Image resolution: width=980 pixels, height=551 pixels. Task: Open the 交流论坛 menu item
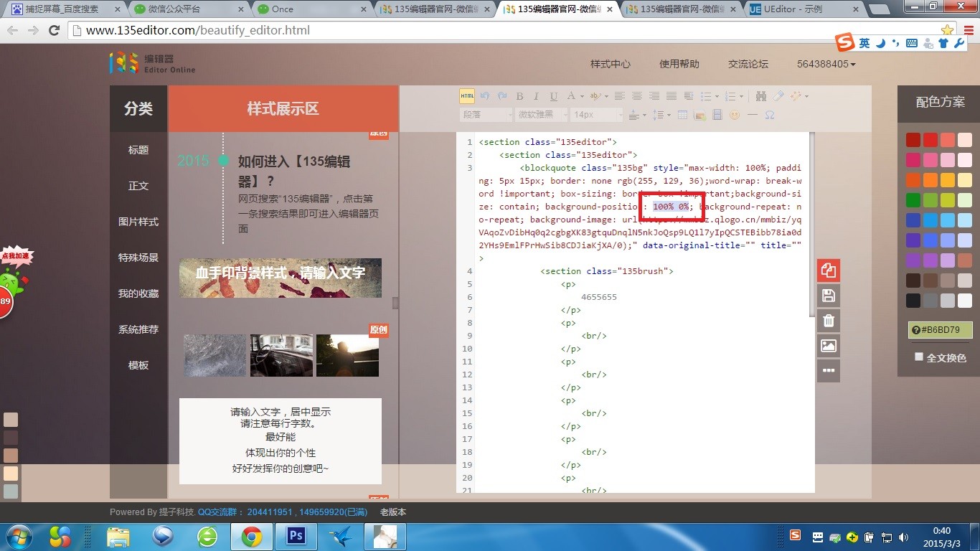(x=748, y=64)
